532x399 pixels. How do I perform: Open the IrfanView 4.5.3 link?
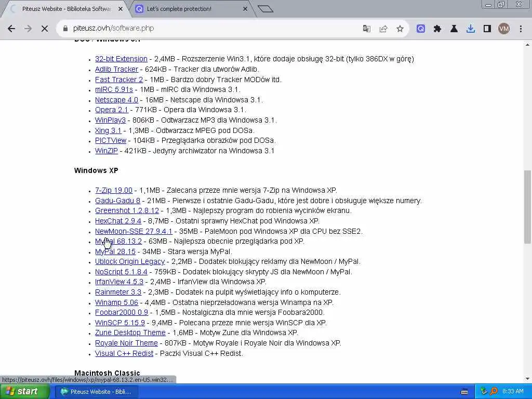pyautogui.click(x=119, y=282)
